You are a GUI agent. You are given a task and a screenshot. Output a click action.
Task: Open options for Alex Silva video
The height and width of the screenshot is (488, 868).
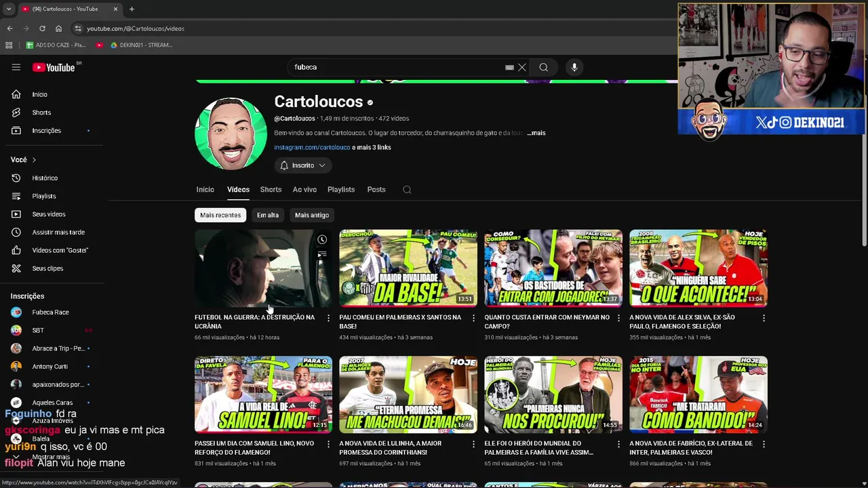764,318
